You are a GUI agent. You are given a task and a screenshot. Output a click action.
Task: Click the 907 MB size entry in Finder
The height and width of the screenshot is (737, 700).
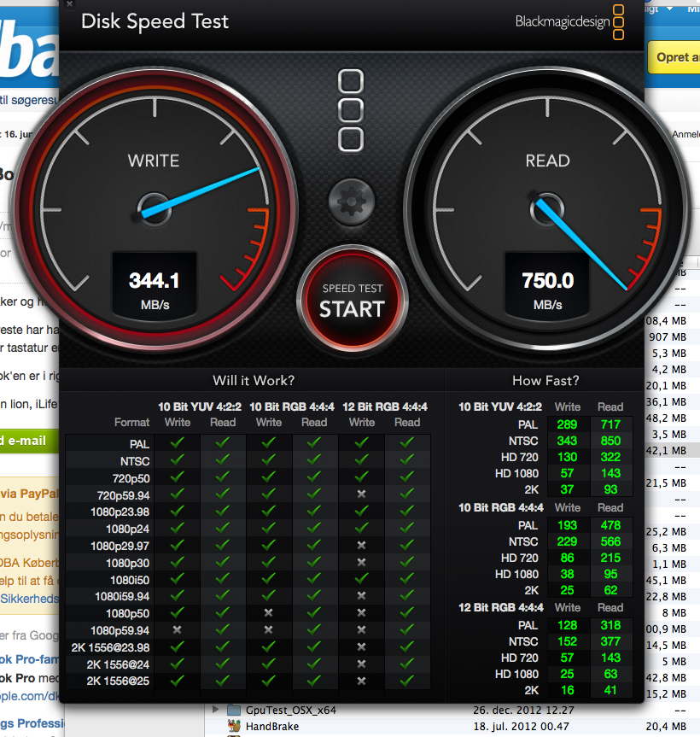pos(667,337)
